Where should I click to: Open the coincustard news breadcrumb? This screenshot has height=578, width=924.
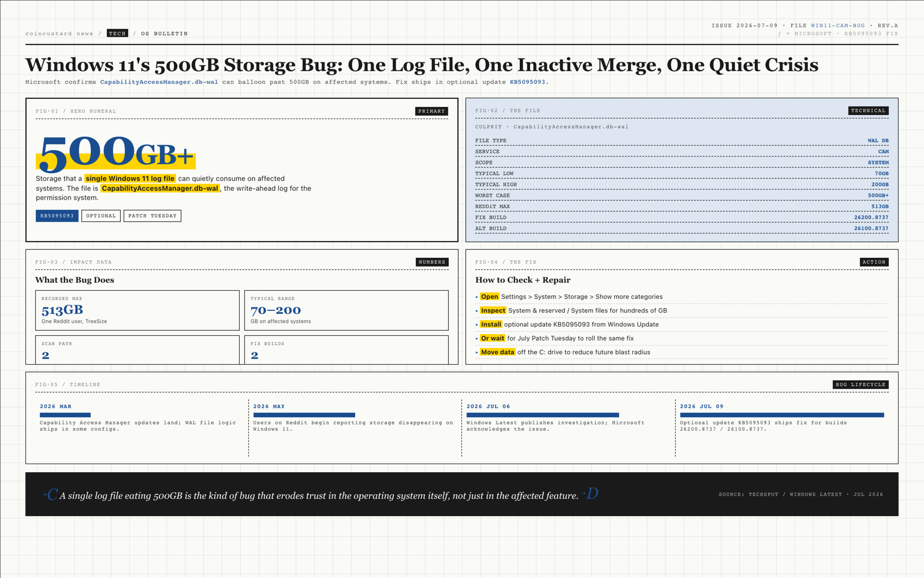pyautogui.click(x=59, y=34)
